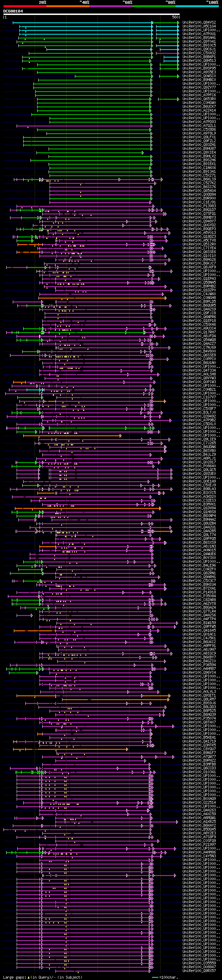222x980 pixels.
Task: Click the red 20% identity legend segment
Action: point(25,6)
